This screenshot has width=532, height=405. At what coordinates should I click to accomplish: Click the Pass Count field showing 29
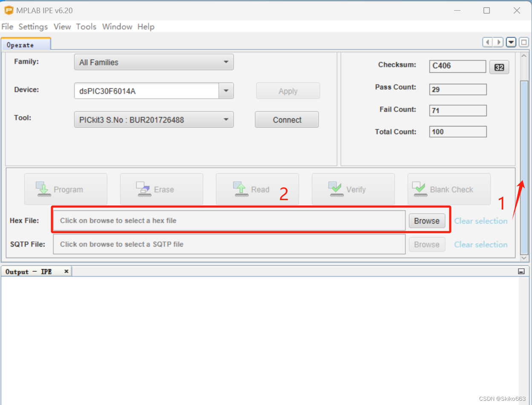458,89
